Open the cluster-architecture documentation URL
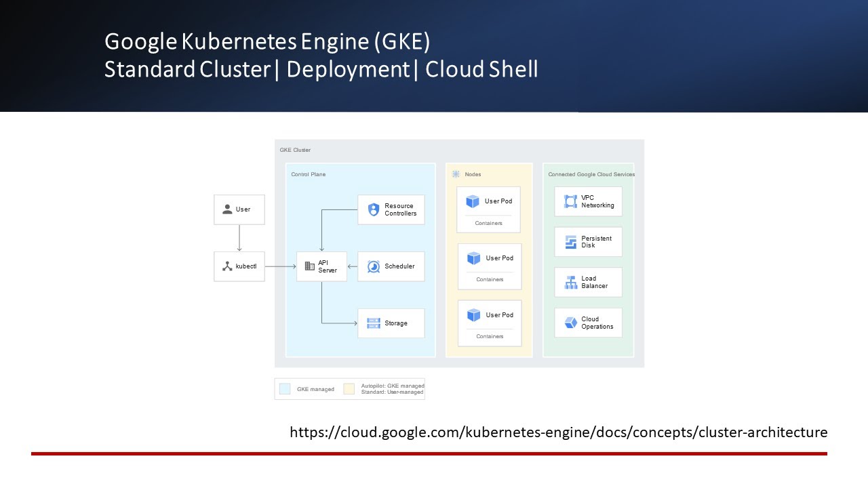Viewport: 868px width, 488px height. click(559, 432)
